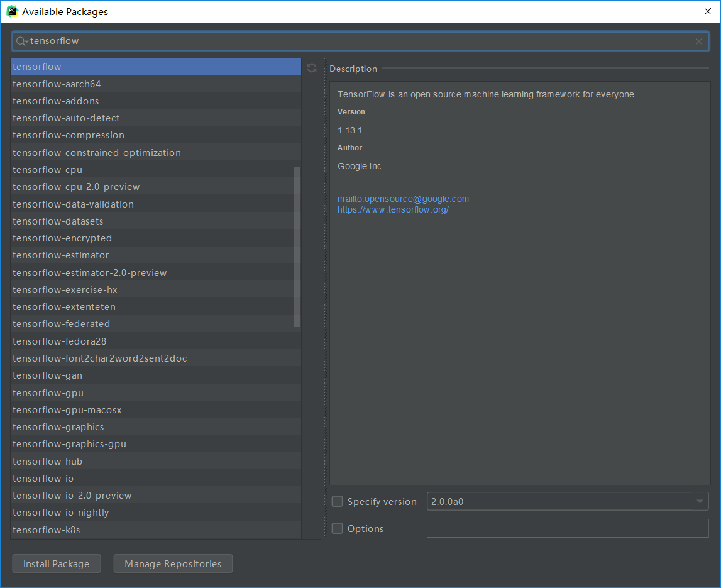Select tensorflow-addons in the list
The width and height of the screenshot is (721, 588).
pyautogui.click(x=156, y=101)
